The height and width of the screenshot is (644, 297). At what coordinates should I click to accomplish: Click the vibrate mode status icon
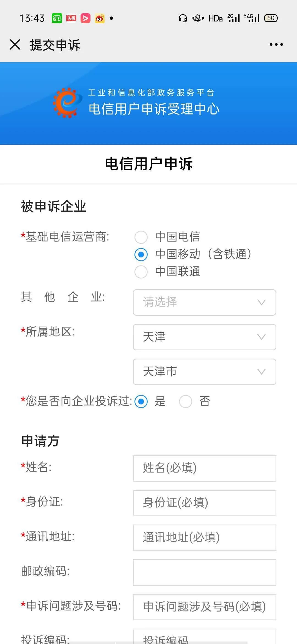click(197, 18)
